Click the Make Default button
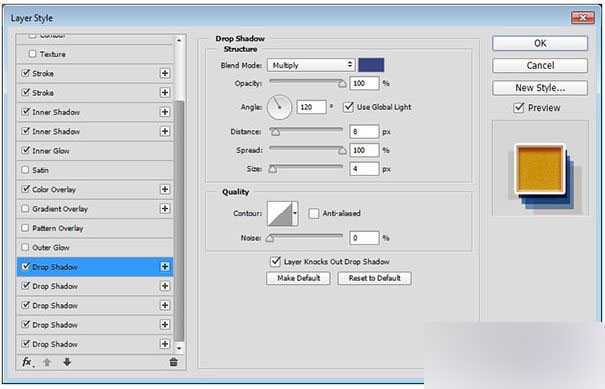Image resolution: width=605 pixels, height=389 pixels. pyautogui.click(x=298, y=278)
